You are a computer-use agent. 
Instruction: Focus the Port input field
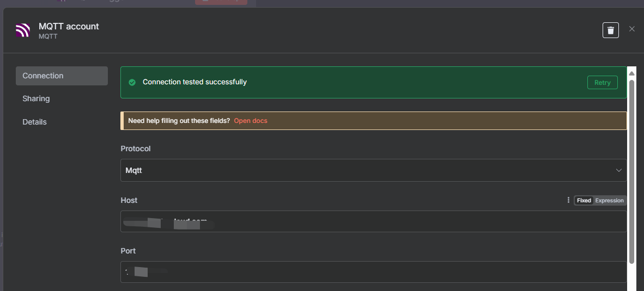coord(373,272)
